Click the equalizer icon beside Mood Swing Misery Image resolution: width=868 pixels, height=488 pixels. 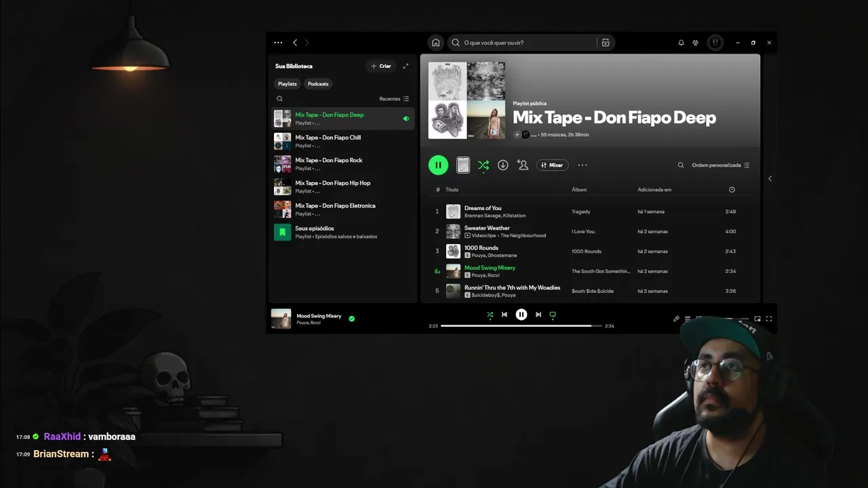point(437,271)
